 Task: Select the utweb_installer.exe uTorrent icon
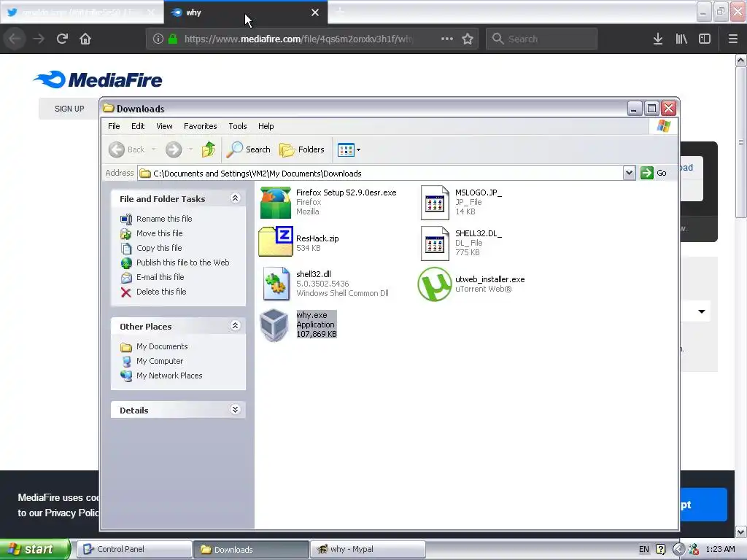click(435, 284)
